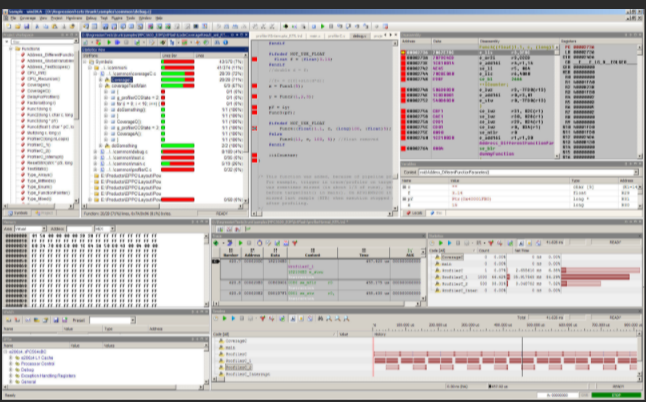Collapse the Symbols node in coverage tree
The image size is (646, 402).
click(85, 61)
